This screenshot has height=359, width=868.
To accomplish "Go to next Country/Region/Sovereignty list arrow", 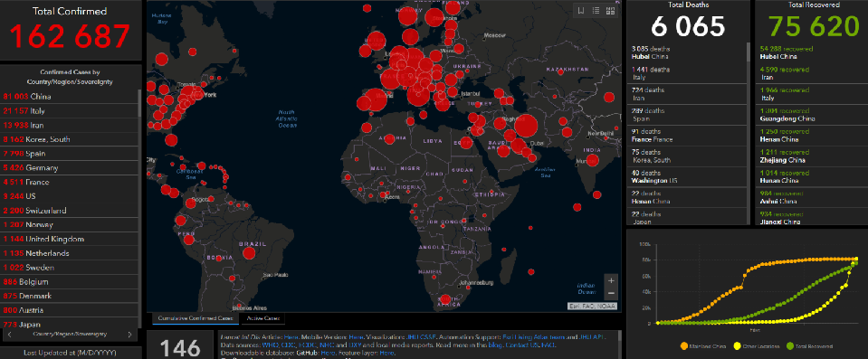I will click(x=129, y=334).
